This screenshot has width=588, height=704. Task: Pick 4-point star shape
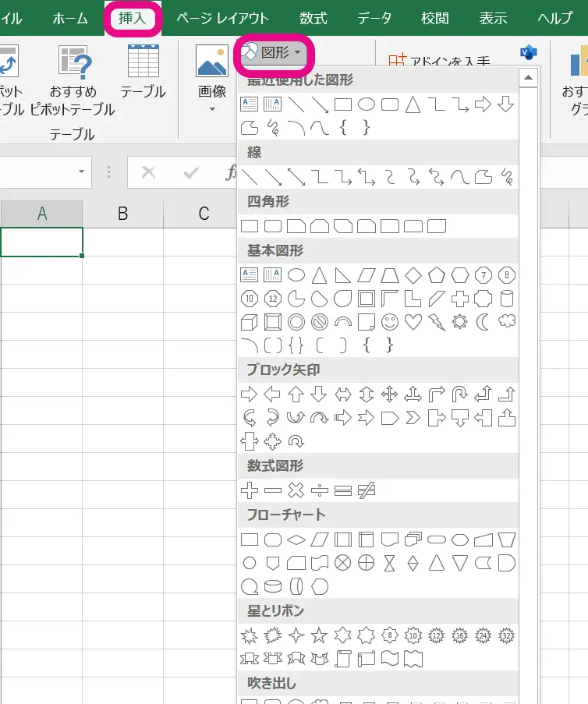pos(296,635)
